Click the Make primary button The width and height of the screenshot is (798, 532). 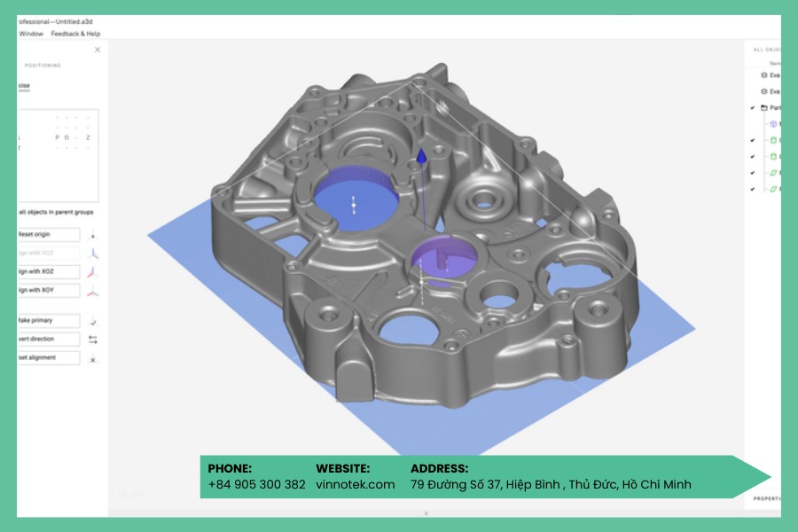[49, 321]
